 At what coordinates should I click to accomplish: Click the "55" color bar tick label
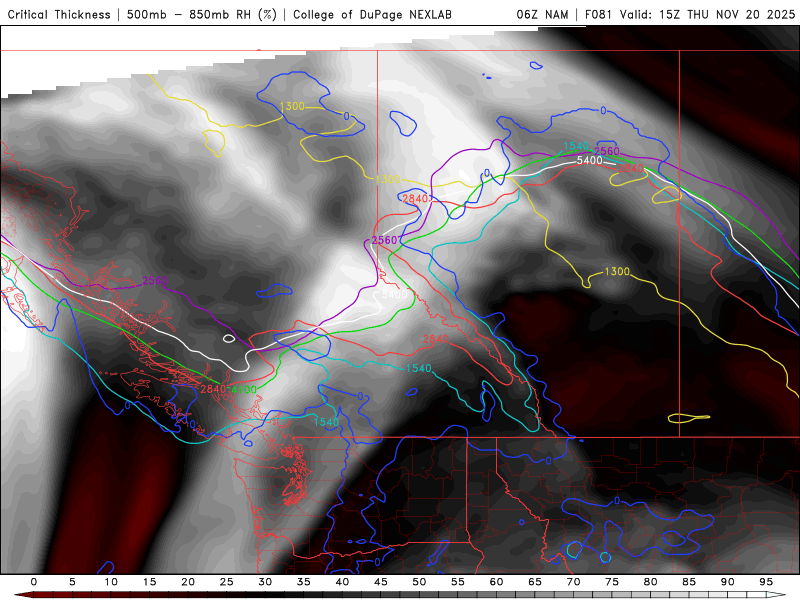[458, 582]
